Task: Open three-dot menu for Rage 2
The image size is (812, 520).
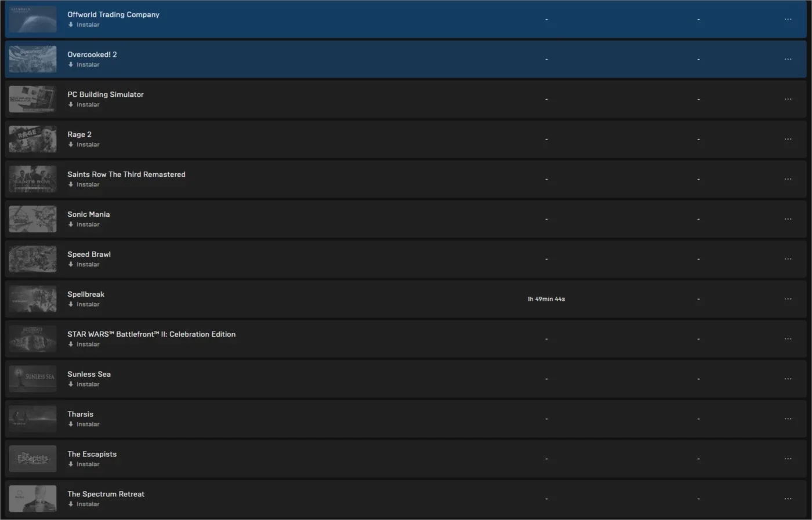Action: coord(788,139)
